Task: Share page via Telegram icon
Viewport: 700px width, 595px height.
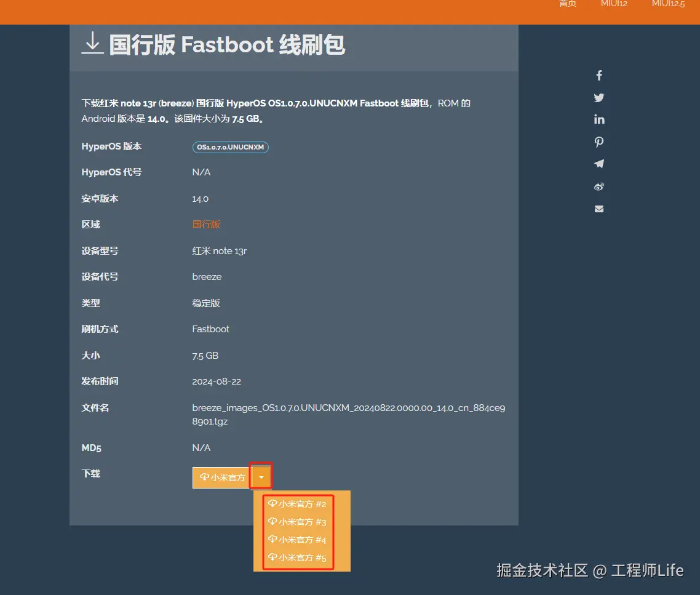Action: 599,164
